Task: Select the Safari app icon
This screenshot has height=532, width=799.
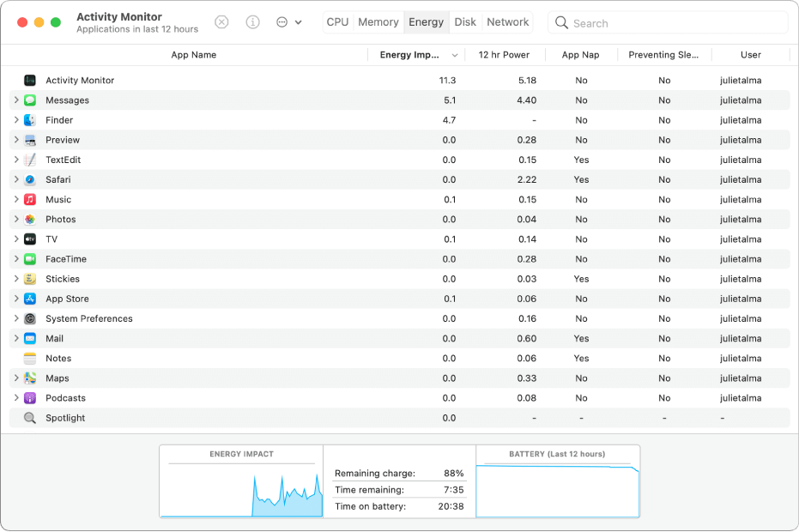Action: [30, 179]
